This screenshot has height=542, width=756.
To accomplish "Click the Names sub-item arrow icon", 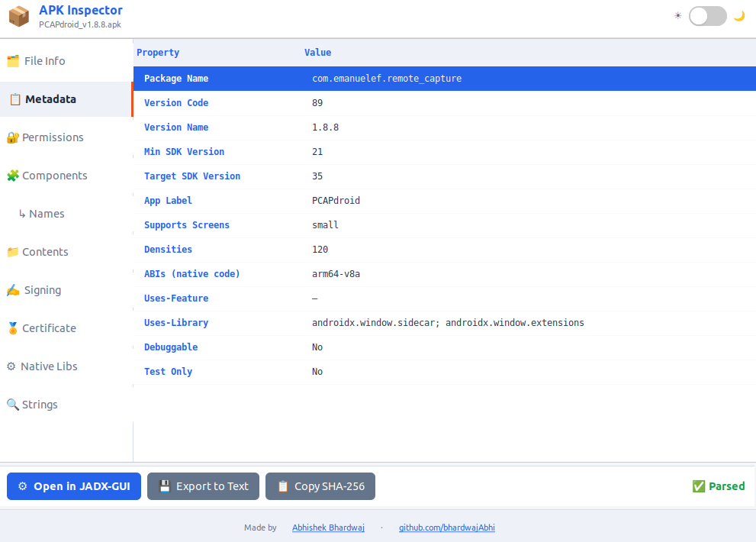I will (x=22, y=214).
